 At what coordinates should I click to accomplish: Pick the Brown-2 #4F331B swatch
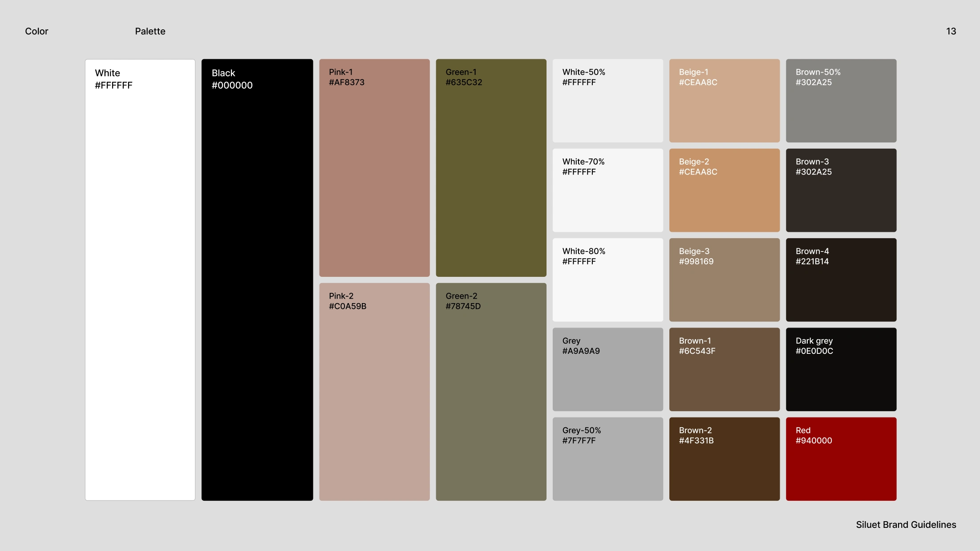[x=724, y=459]
